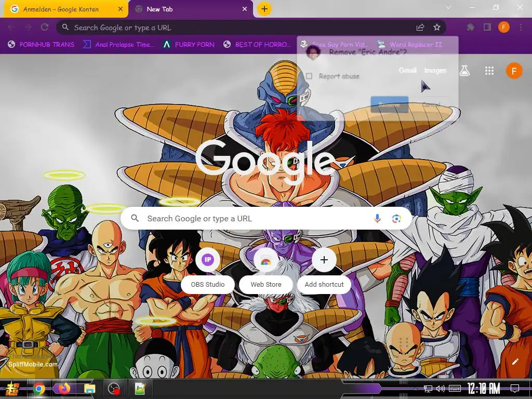Switch to the Anmelden – Google Konten tab
This screenshot has width=532, height=399.
coord(65,9)
